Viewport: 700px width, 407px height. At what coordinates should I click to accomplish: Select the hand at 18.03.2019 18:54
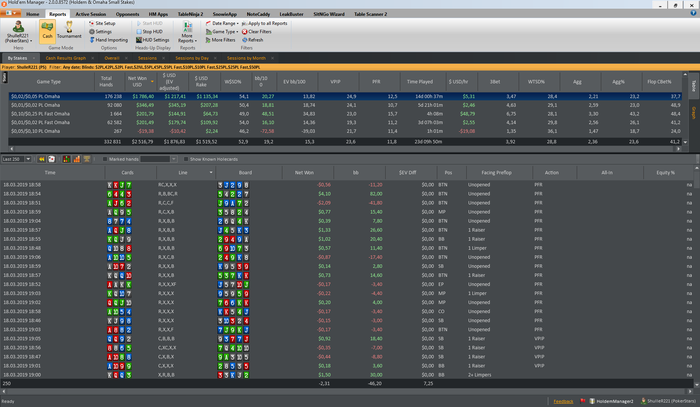(347, 194)
